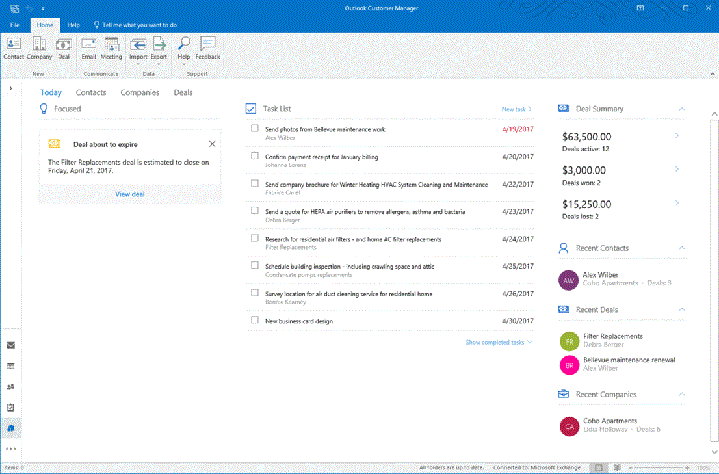This screenshot has height=474, width=719.
Task: Switch to the Deals tab
Action: click(183, 93)
